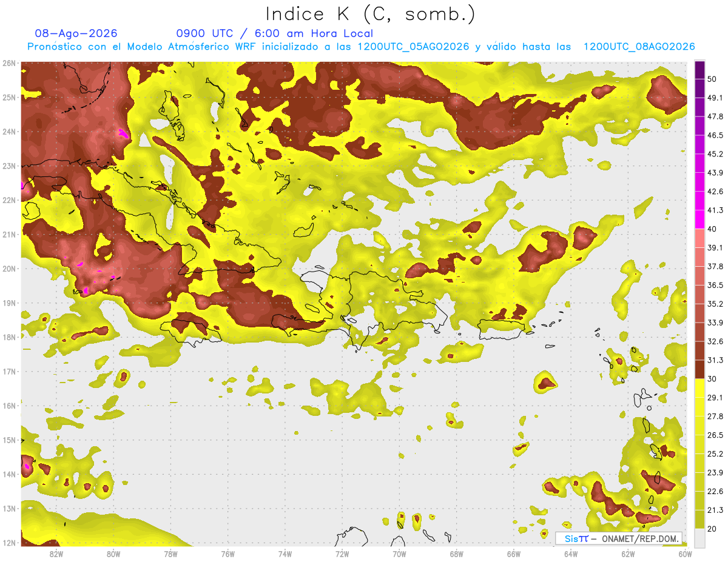Click the color scale value '33.9'
This screenshot has height=562, width=728.
(x=715, y=323)
